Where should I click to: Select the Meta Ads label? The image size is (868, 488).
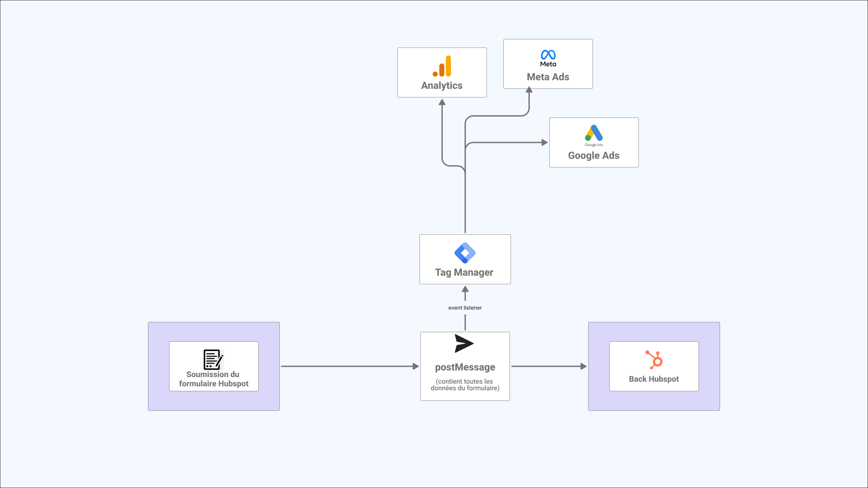548,77
